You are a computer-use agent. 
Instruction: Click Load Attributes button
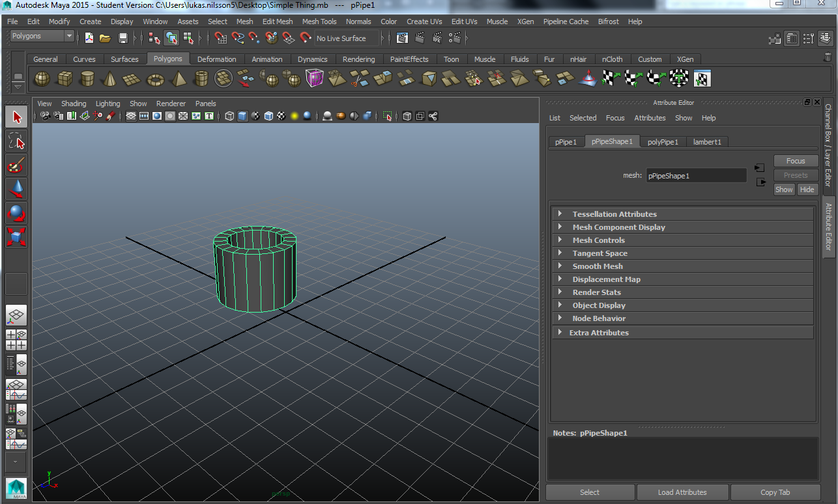[x=682, y=492]
